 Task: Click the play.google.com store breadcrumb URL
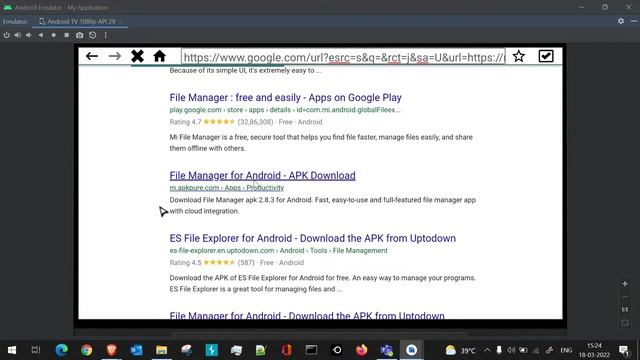284,110
